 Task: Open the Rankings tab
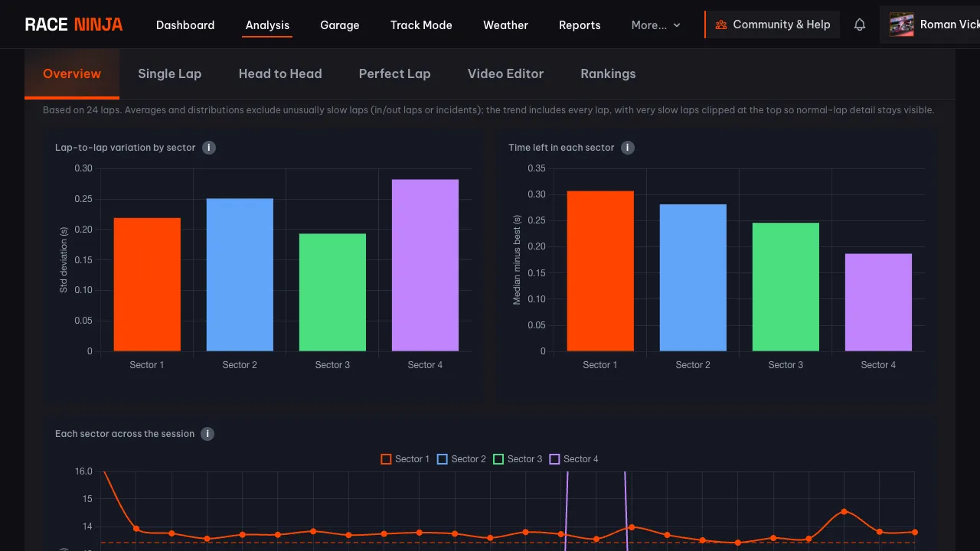608,73
